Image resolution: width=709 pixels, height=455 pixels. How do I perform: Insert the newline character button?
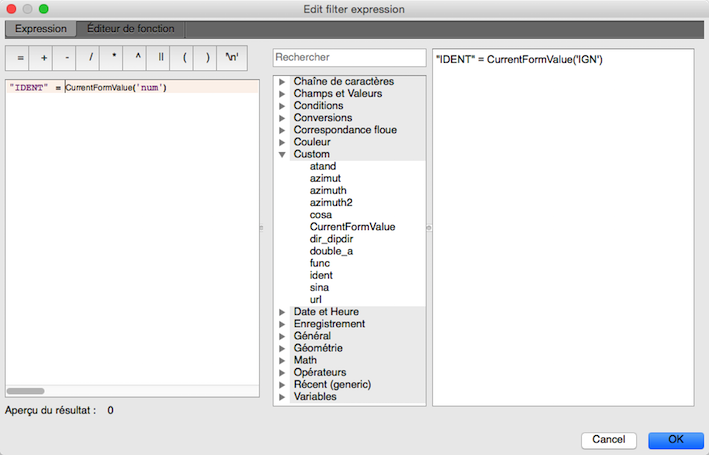pyautogui.click(x=232, y=57)
